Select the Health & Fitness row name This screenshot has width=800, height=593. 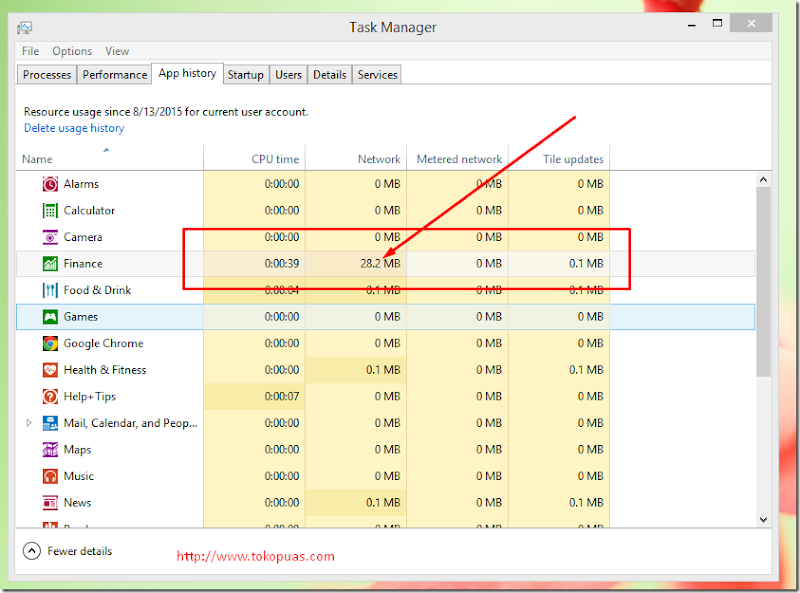[x=105, y=369]
